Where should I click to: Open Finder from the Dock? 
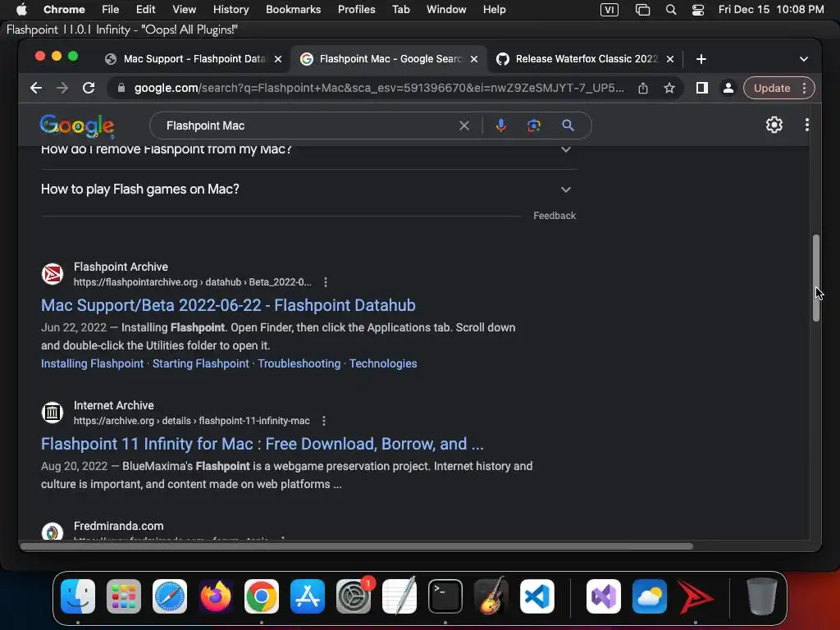pos(78,596)
